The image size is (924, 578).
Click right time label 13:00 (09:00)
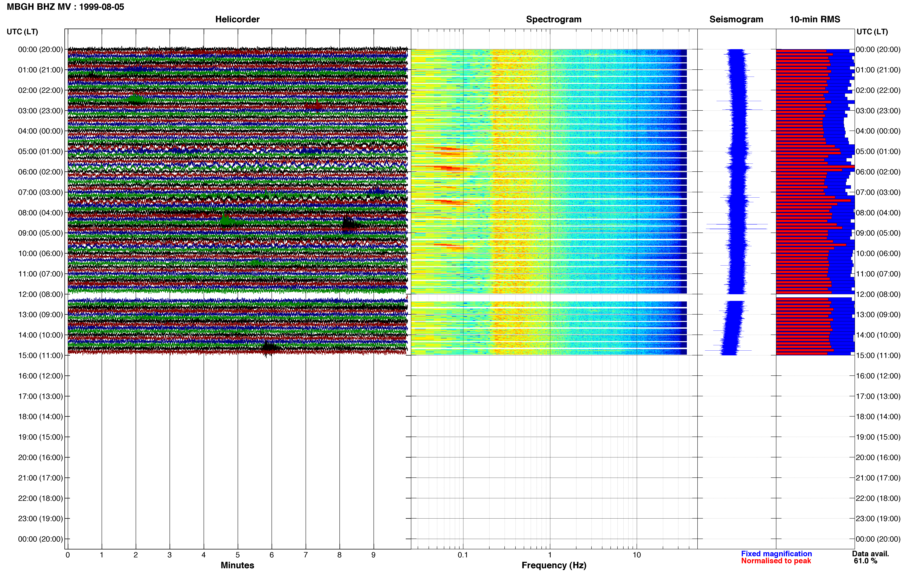[878, 315]
